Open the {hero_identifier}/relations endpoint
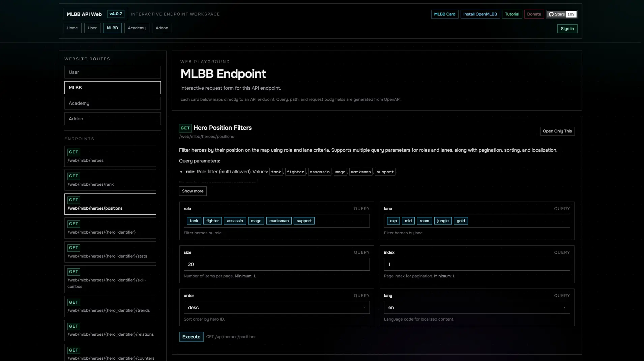644x361 pixels. pos(110,330)
